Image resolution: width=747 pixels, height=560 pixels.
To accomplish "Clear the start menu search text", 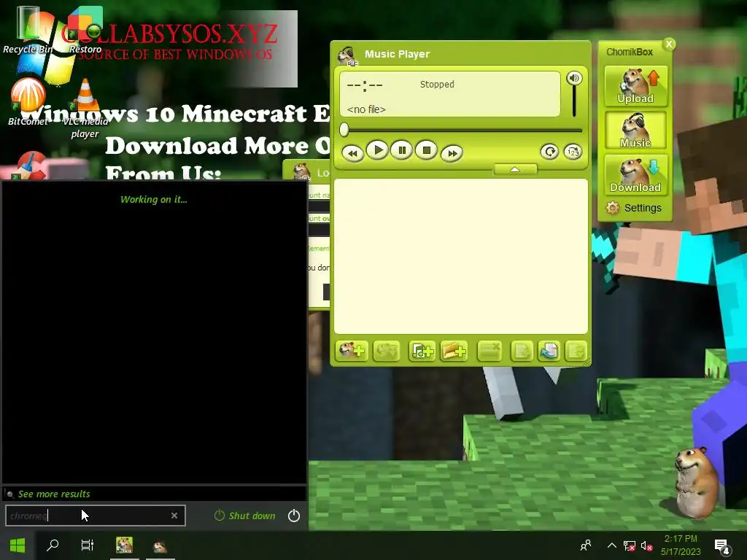I will [174, 516].
